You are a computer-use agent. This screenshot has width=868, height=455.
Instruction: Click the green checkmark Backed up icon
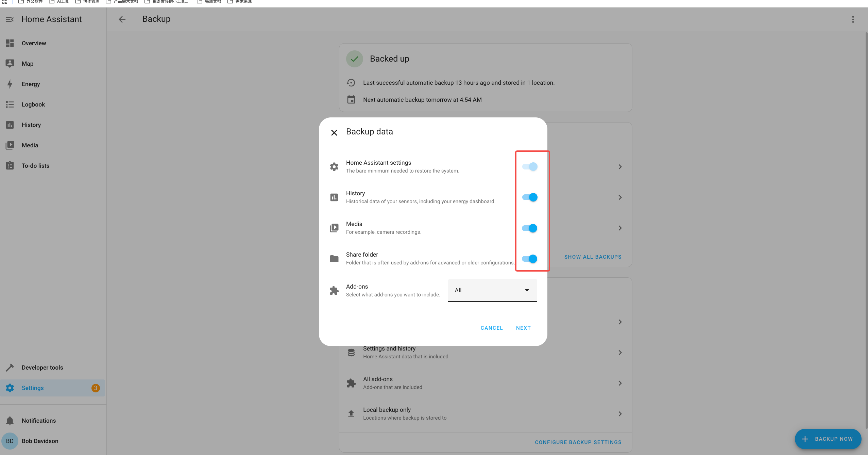tap(355, 59)
